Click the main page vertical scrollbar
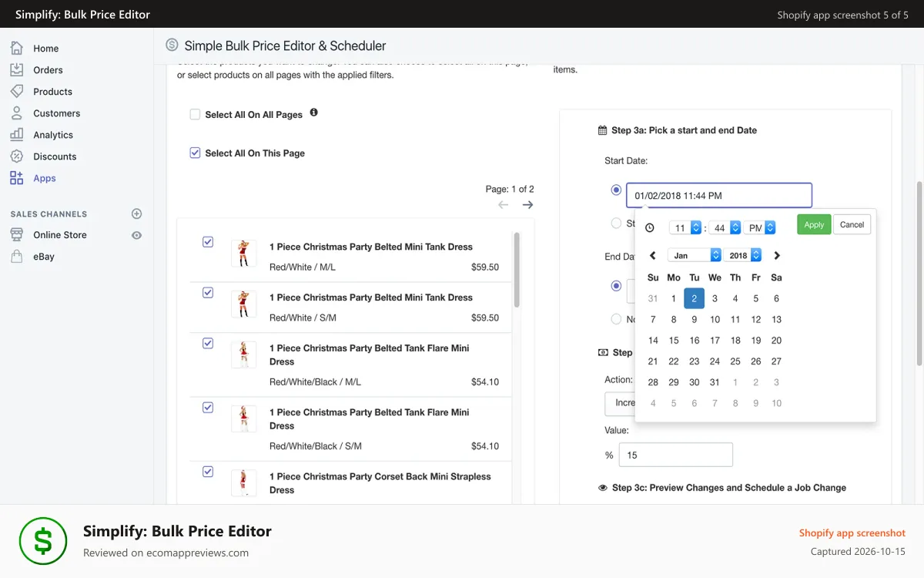 click(919, 274)
